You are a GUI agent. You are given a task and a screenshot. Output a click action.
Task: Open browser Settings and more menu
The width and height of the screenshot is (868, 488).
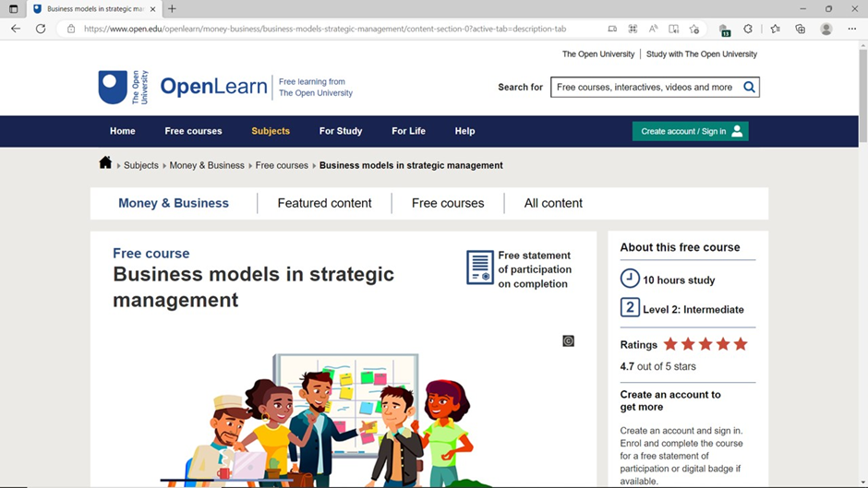[x=852, y=29]
